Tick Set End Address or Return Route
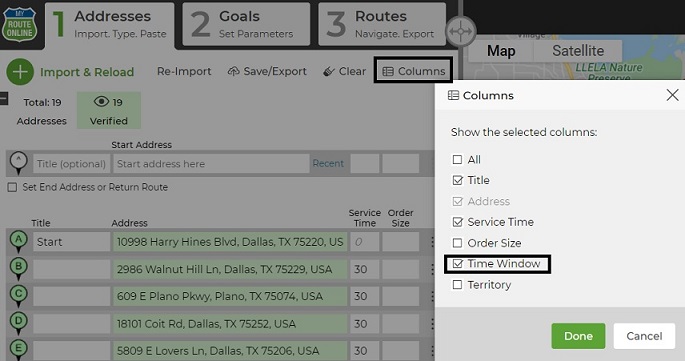685x361 pixels. pyautogui.click(x=12, y=187)
